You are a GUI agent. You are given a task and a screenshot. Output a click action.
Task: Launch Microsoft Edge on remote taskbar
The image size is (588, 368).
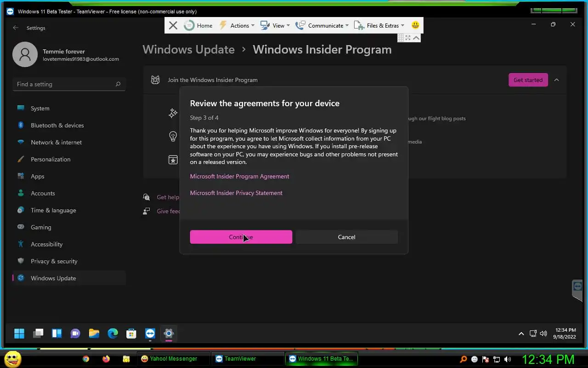113,333
